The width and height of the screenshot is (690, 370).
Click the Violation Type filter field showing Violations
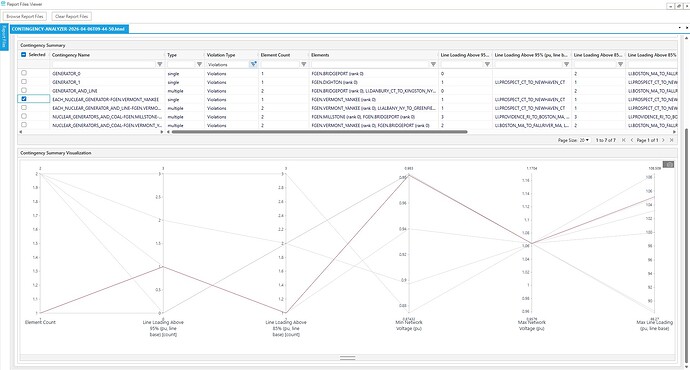(x=228, y=64)
